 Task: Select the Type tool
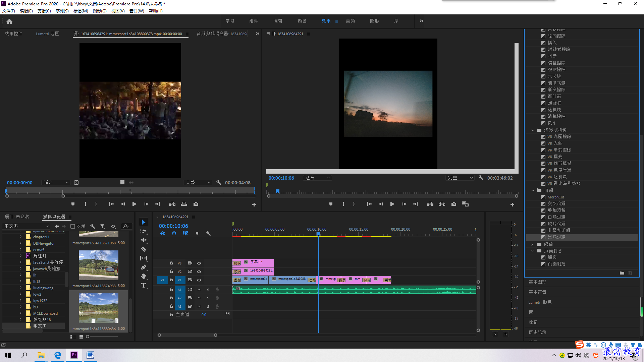144,285
